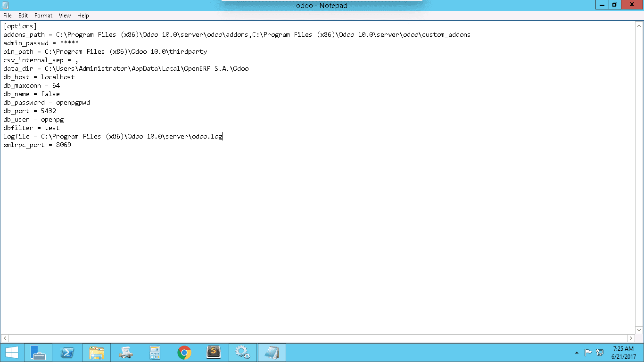Place cursor in the [options] line
The width and height of the screenshot is (644, 362).
[x=20, y=26]
